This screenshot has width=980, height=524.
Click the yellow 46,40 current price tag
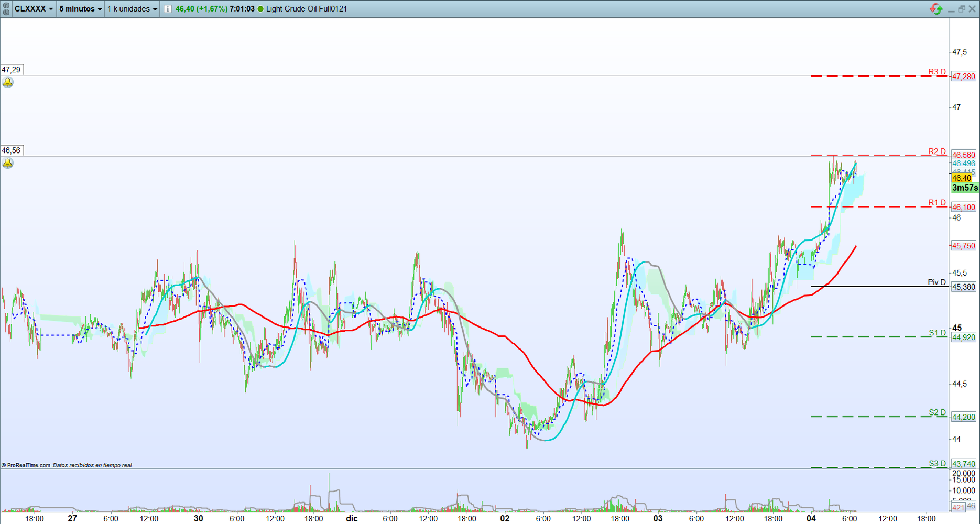tap(962, 178)
